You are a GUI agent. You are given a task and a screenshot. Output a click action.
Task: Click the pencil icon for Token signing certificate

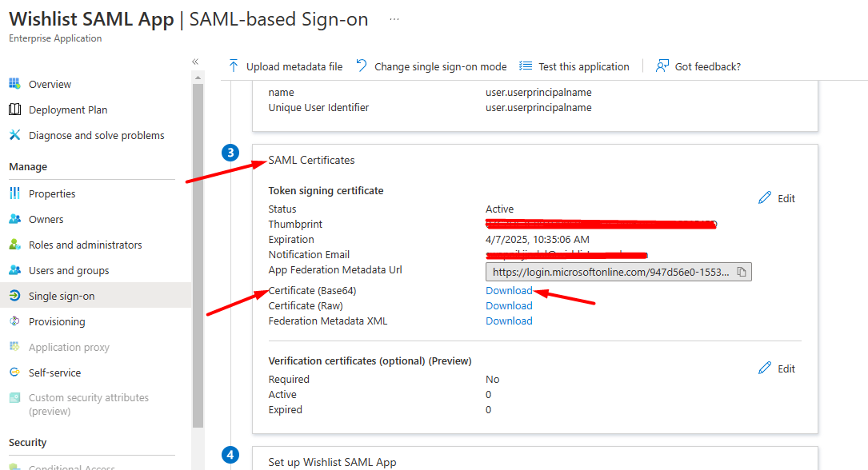tap(765, 198)
